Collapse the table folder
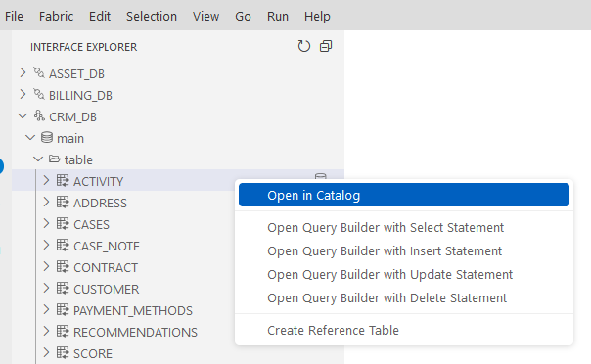Viewport: 591px width, 364px height. pyautogui.click(x=38, y=159)
